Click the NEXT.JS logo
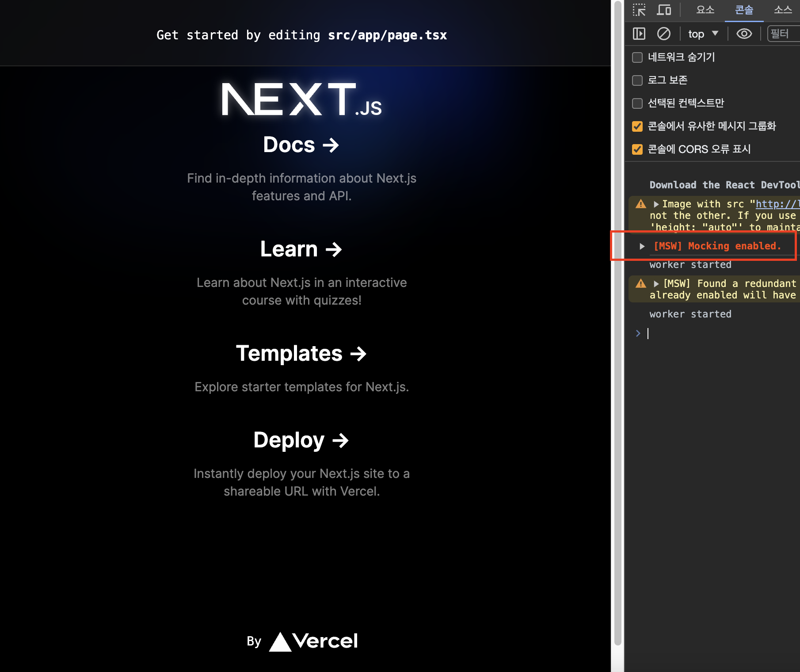The width and height of the screenshot is (800, 672). (301, 99)
